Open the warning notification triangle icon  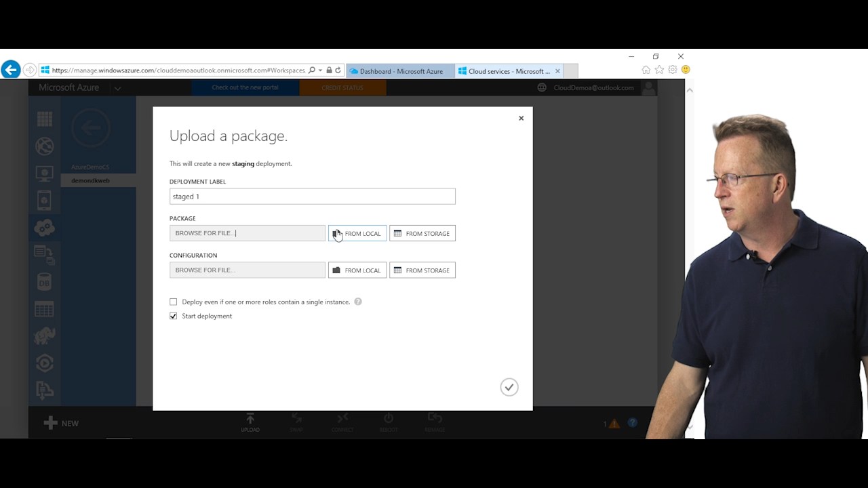(x=614, y=424)
